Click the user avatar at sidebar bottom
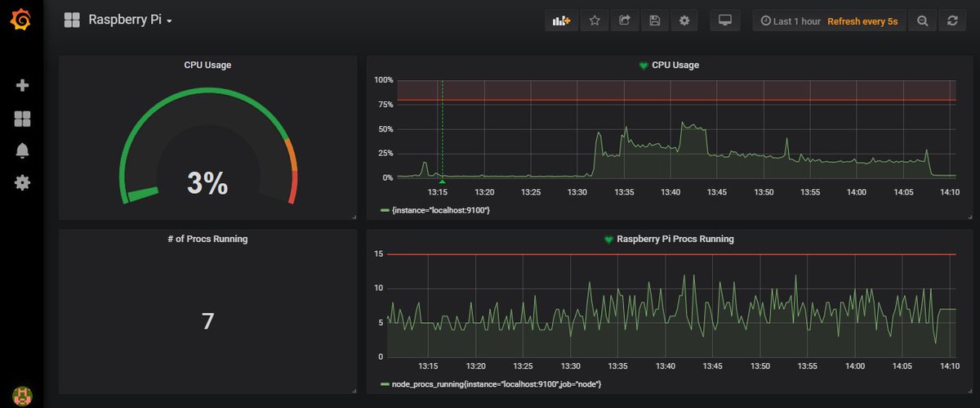The width and height of the screenshot is (980, 408). (22, 396)
